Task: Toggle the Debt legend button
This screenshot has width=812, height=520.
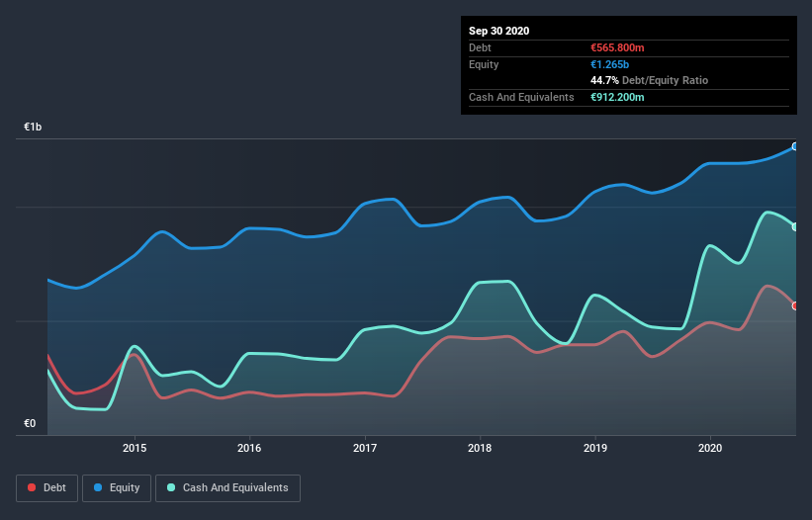Action: click(x=46, y=488)
